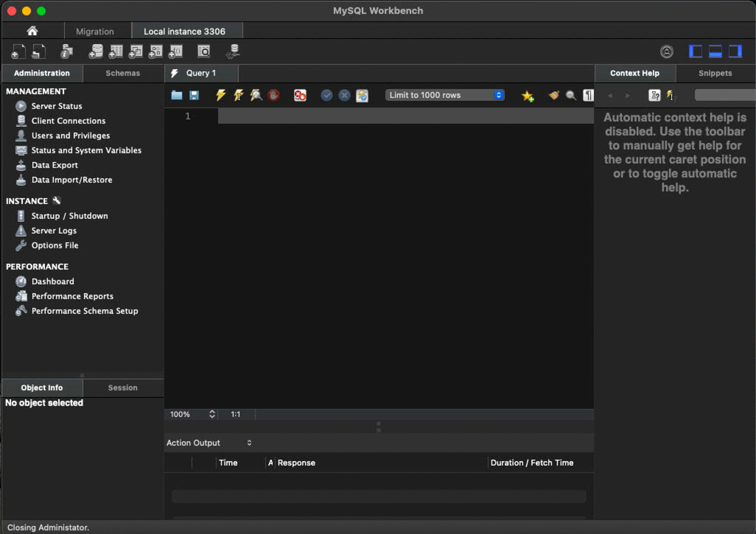Select the Administration tab
This screenshot has width=756, height=534.
pos(42,73)
